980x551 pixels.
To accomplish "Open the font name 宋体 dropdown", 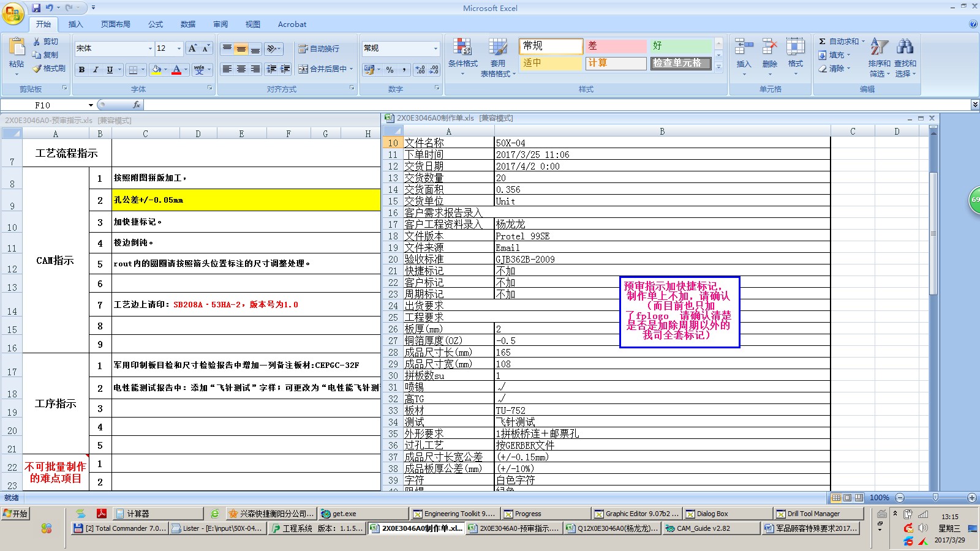I will pyautogui.click(x=150, y=48).
